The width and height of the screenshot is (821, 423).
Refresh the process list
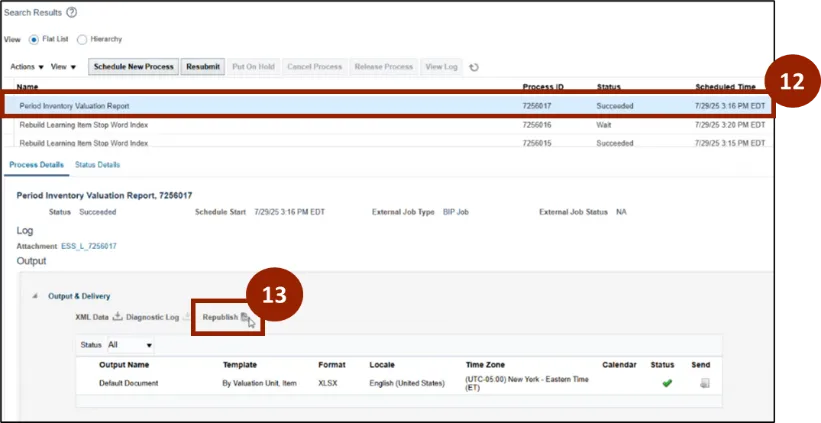click(x=474, y=67)
